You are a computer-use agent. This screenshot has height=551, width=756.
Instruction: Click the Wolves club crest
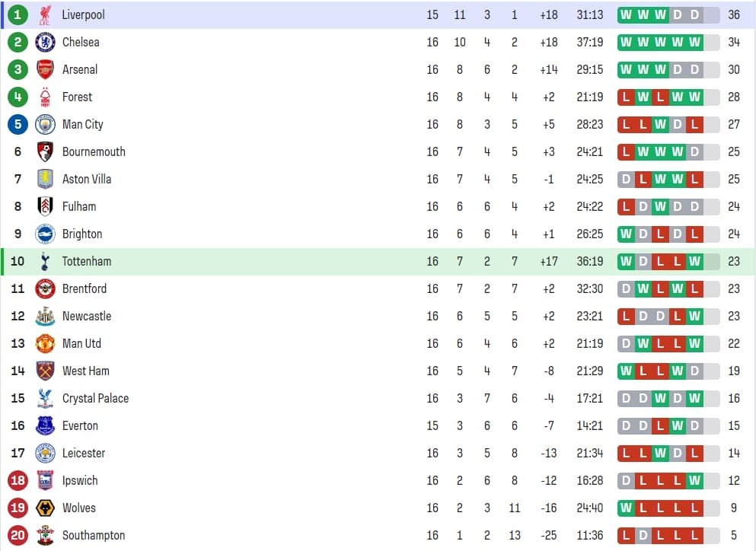tap(45, 508)
